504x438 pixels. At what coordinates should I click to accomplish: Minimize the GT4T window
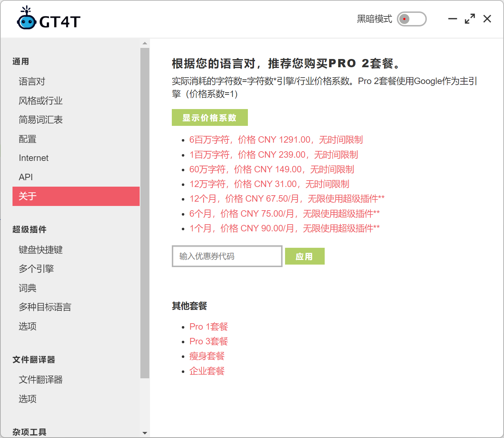pos(453,19)
